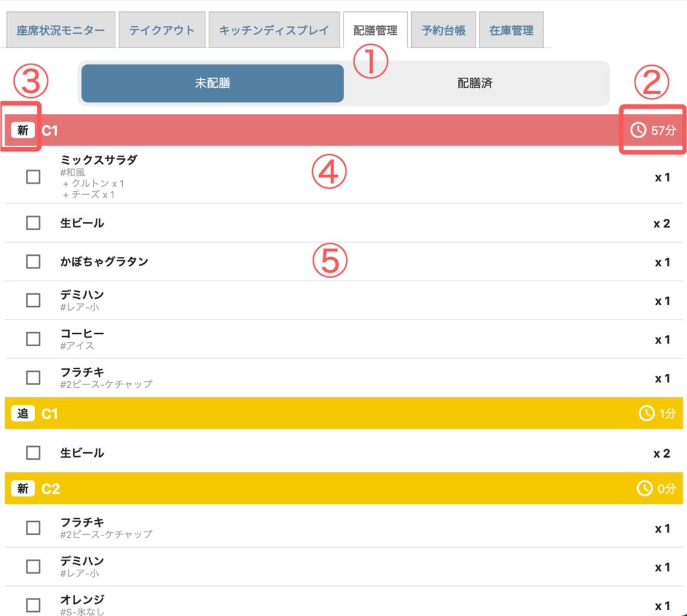Click the 新 badge on red C1 header
The image size is (687, 616).
(23, 130)
